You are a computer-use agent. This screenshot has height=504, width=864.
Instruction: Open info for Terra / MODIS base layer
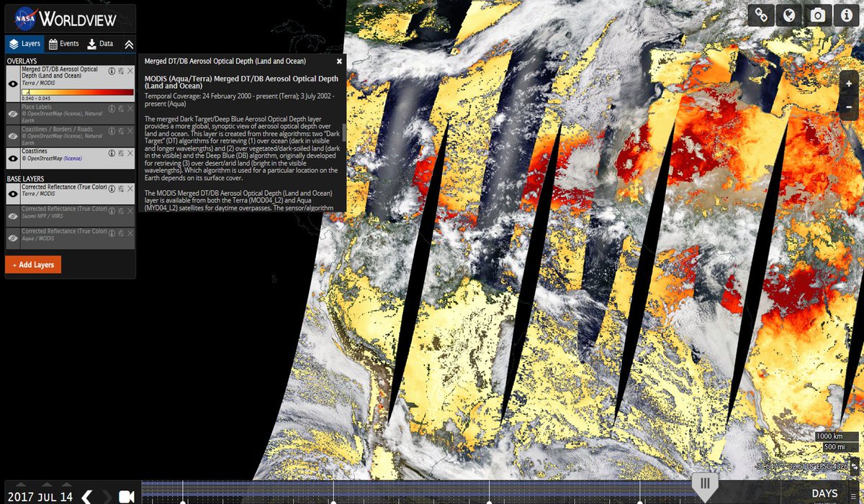coord(112,188)
